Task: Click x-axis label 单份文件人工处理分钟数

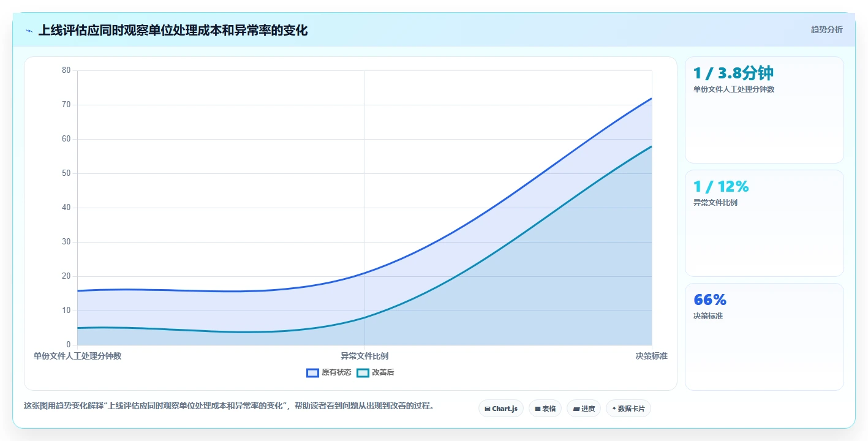Action: (x=77, y=356)
